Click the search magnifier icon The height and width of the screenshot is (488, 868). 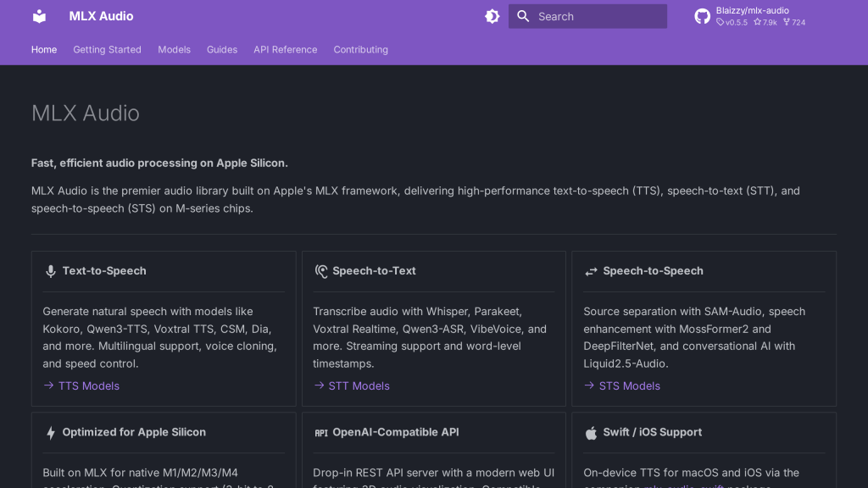[x=523, y=17]
